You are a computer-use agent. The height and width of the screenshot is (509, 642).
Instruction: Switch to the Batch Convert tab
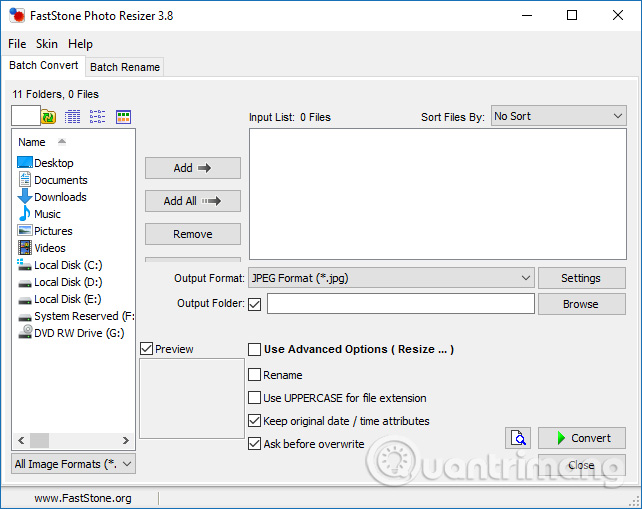click(x=43, y=66)
